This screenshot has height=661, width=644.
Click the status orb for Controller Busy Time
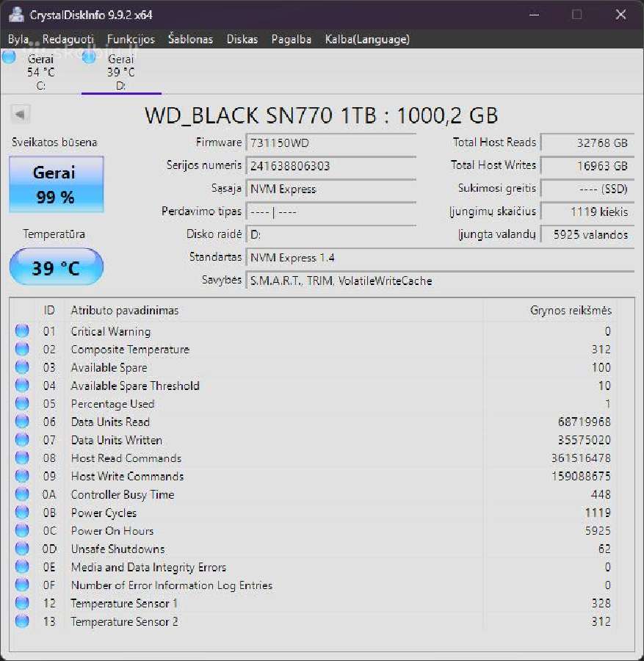(x=22, y=494)
